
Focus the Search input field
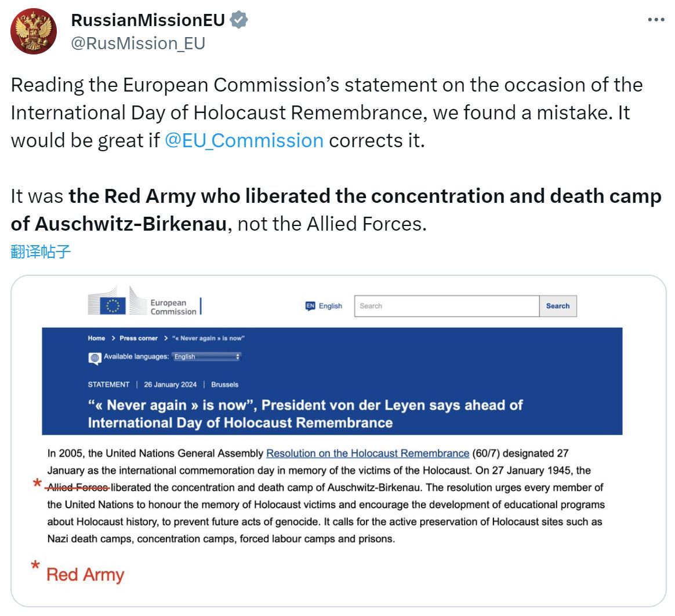447,306
